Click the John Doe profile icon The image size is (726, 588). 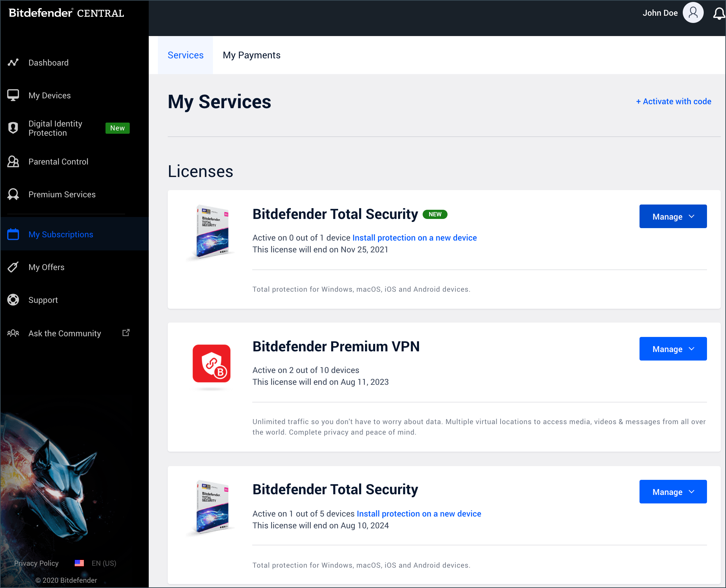[x=693, y=13]
